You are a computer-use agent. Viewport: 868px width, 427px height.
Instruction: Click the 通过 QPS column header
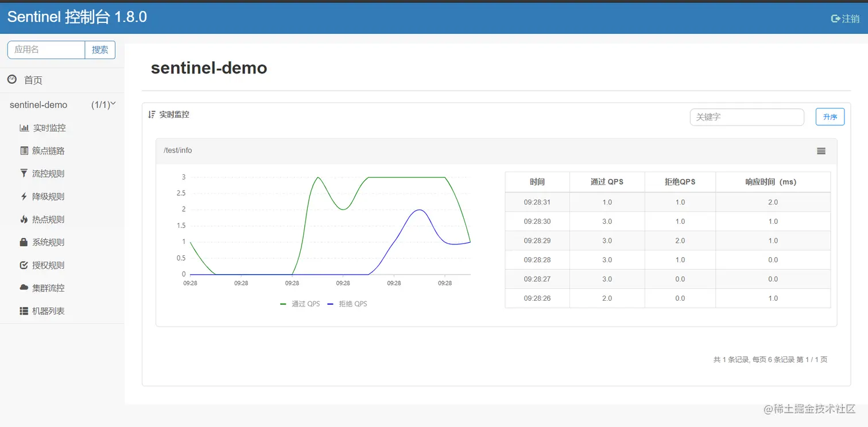click(607, 182)
